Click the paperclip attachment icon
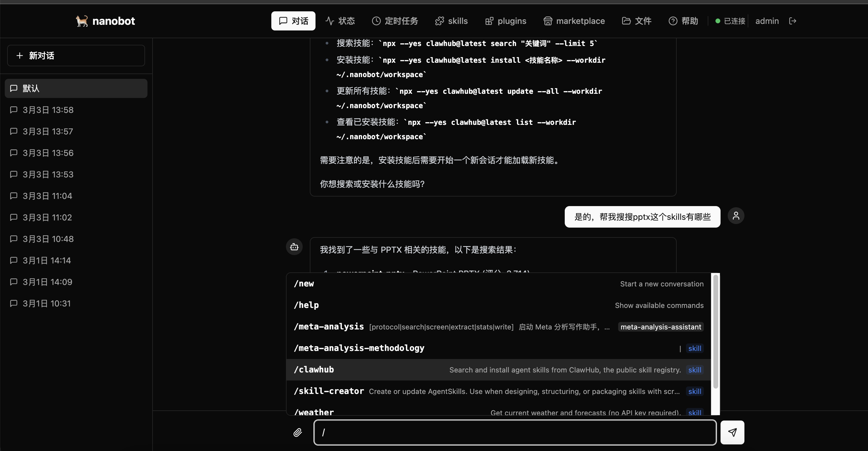Viewport: 868px width, 451px height. point(298,432)
